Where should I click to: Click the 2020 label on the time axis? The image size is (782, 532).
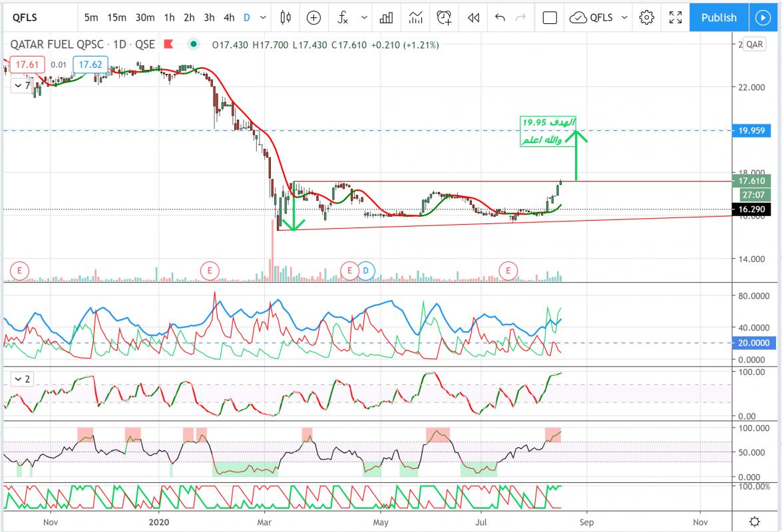(x=159, y=522)
